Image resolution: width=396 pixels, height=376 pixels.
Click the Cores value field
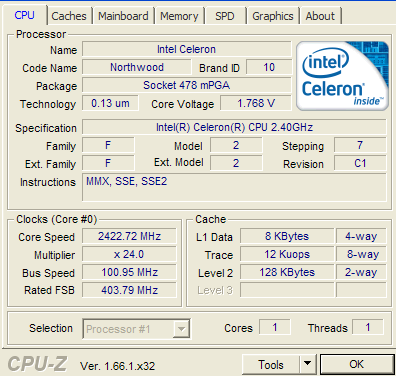(275, 327)
